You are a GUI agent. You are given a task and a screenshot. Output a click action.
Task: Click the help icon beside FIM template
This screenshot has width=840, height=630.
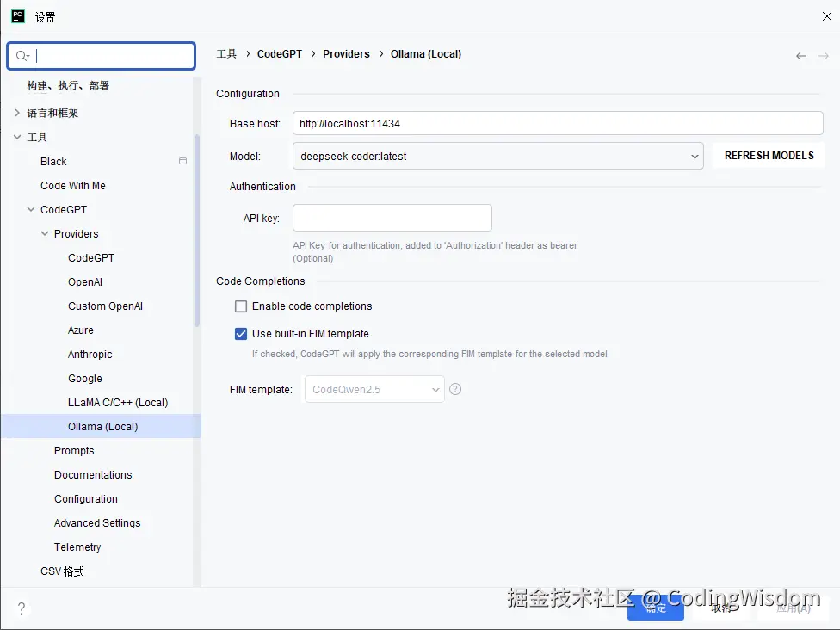454,389
